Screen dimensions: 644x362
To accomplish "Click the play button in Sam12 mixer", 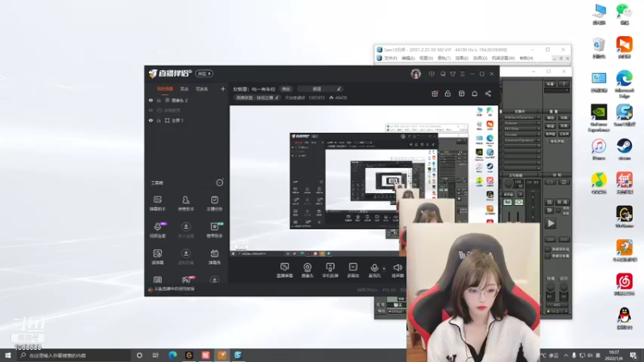I will (551, 224).
